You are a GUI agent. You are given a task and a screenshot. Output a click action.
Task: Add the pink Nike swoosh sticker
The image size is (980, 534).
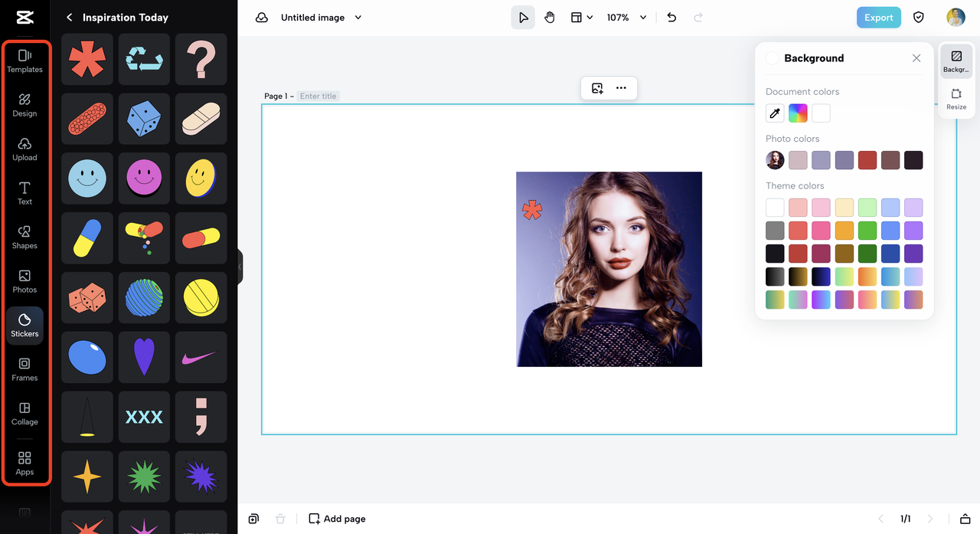click(x=201, y=357)
